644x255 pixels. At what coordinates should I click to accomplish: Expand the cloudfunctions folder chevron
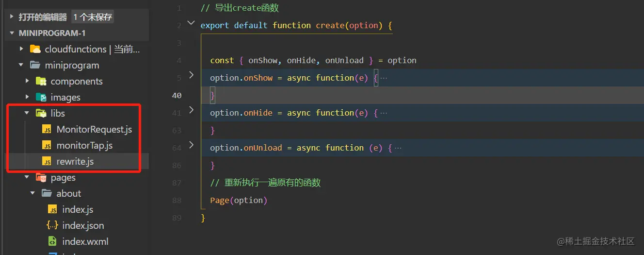point(21,49)
